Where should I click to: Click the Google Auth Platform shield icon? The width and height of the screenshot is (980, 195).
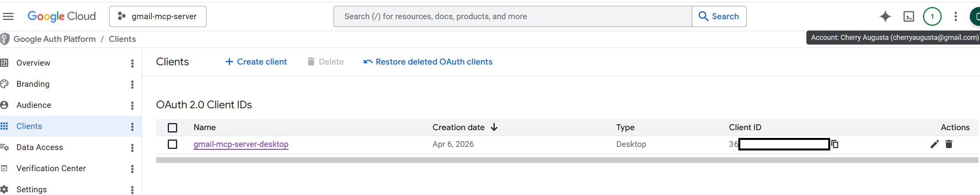point(5,39)
